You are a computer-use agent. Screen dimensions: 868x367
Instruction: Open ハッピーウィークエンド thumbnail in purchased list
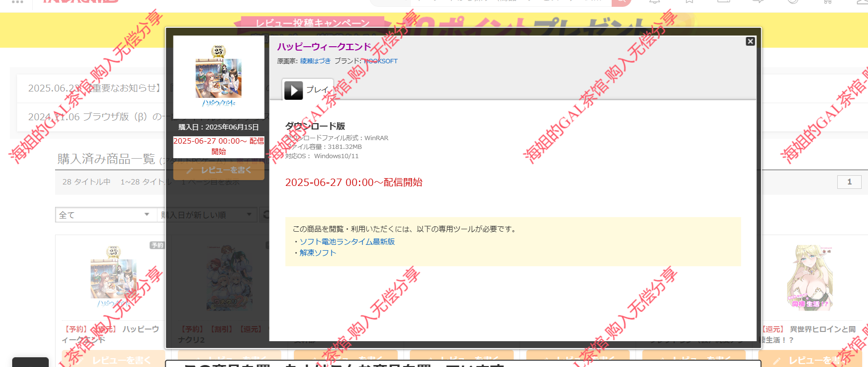[x=114, y=277]
